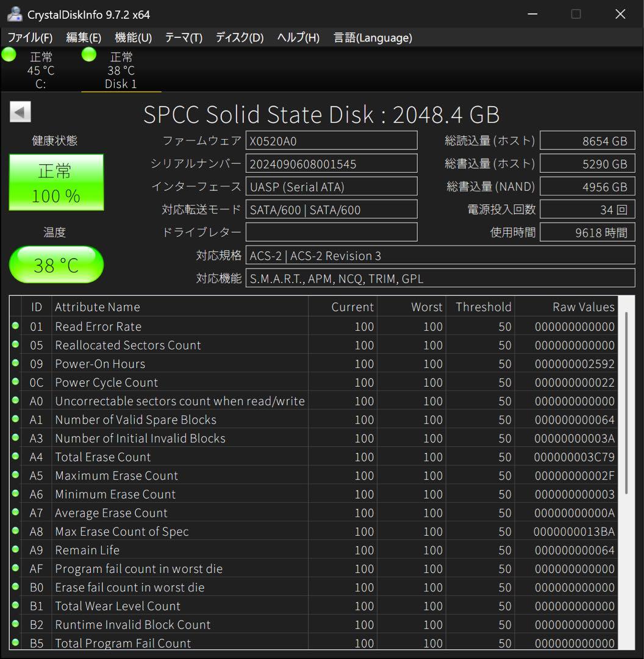The width and height of the screenshot is (644, 659).
Task: Click the green status indicator for Disk 1
Action: point(88,54)
